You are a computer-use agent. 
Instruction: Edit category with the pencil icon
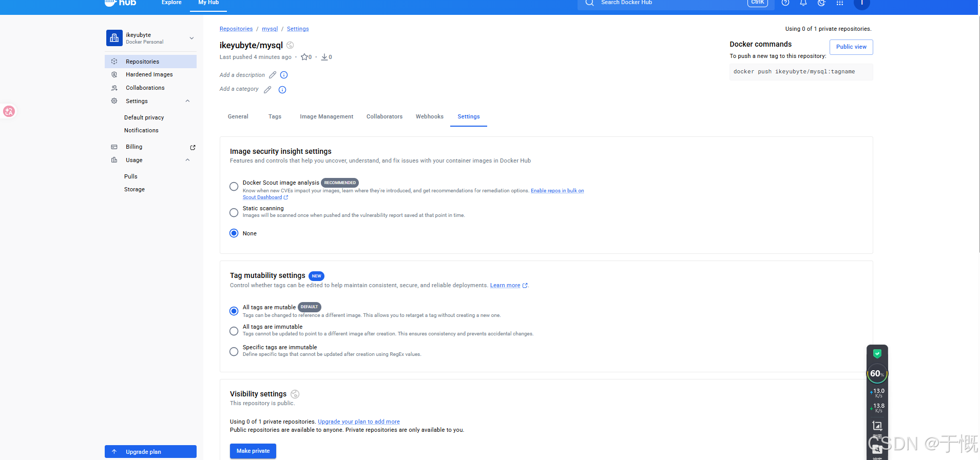coord(267,90)
